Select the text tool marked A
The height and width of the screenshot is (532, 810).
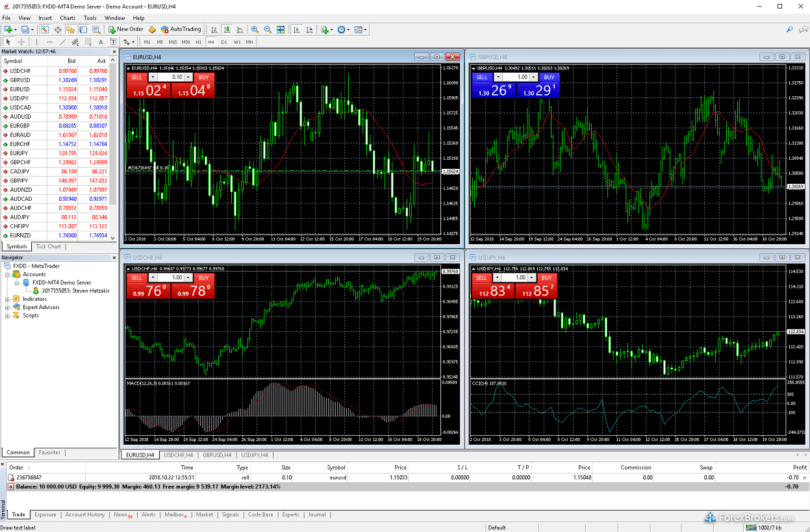click(101, 42)
